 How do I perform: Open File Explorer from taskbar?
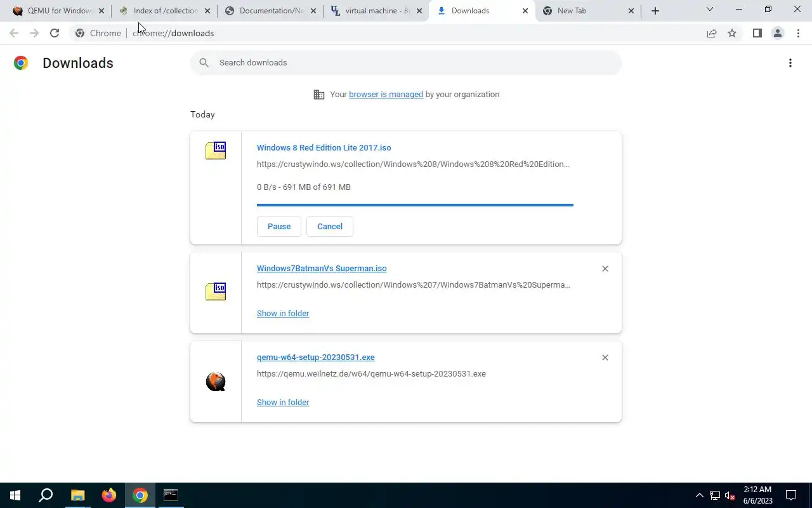tap(77, 495)
